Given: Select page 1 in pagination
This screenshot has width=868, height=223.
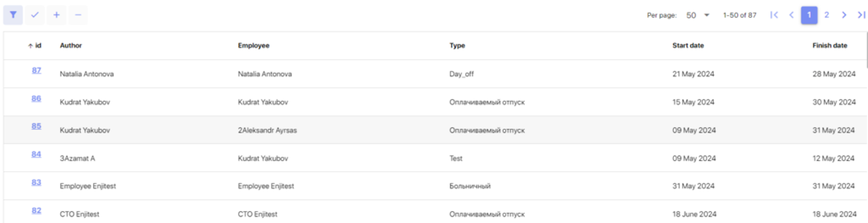Looking at the screenshot, I should [x=809, y=15].
